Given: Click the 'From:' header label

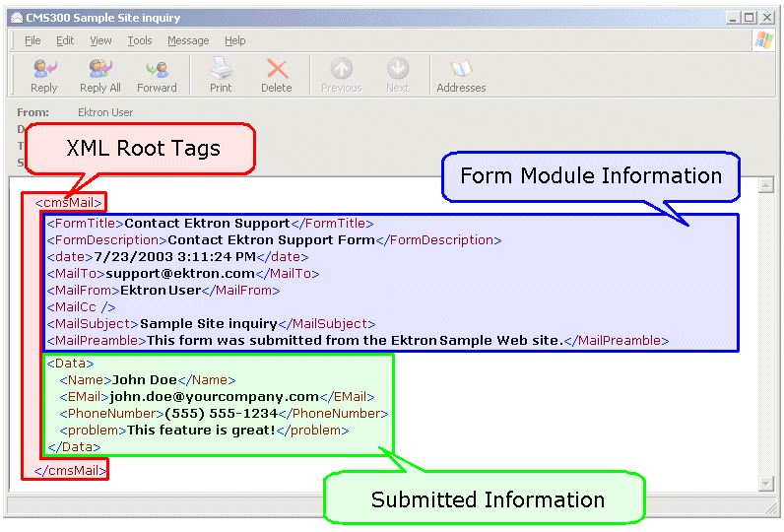Looking at the screenshot, I should click(33, 112).
